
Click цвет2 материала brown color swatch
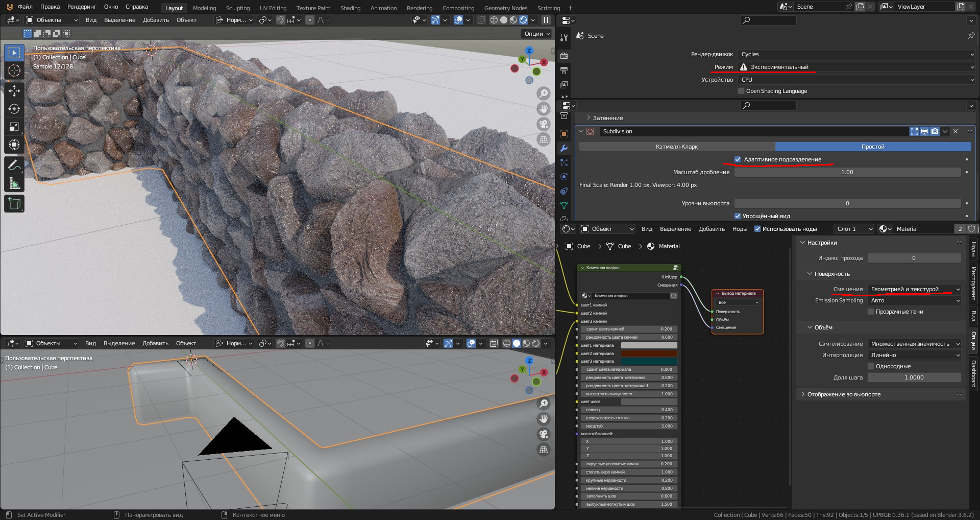pos(649,353)
